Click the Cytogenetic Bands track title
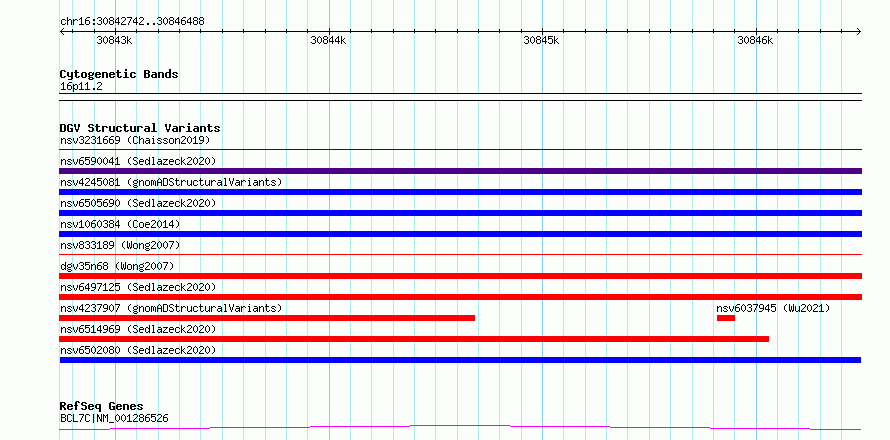Image resolution: width=890 pixels, height=440 pixels. [119, 74]
